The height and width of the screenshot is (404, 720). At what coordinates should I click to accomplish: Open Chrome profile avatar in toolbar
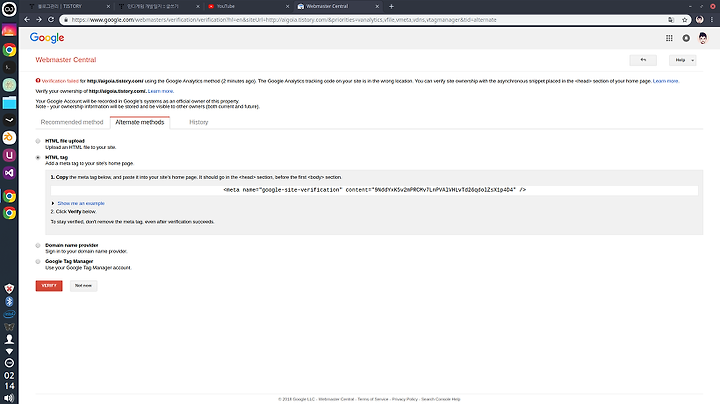(x=699, y=20)
